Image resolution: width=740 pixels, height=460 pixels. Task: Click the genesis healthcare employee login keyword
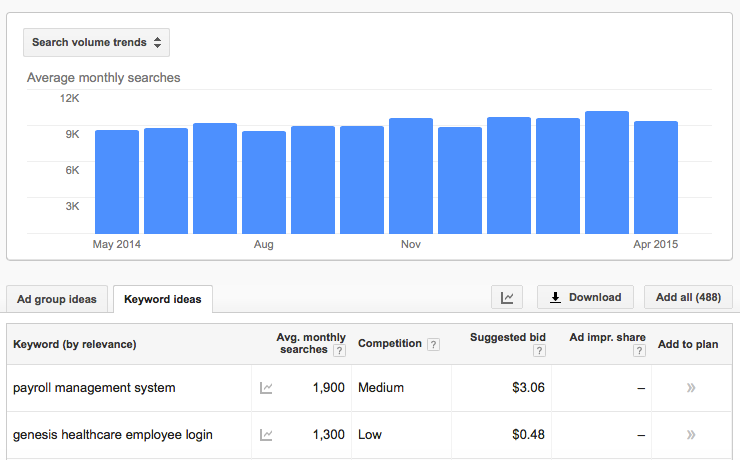(112, 435)
